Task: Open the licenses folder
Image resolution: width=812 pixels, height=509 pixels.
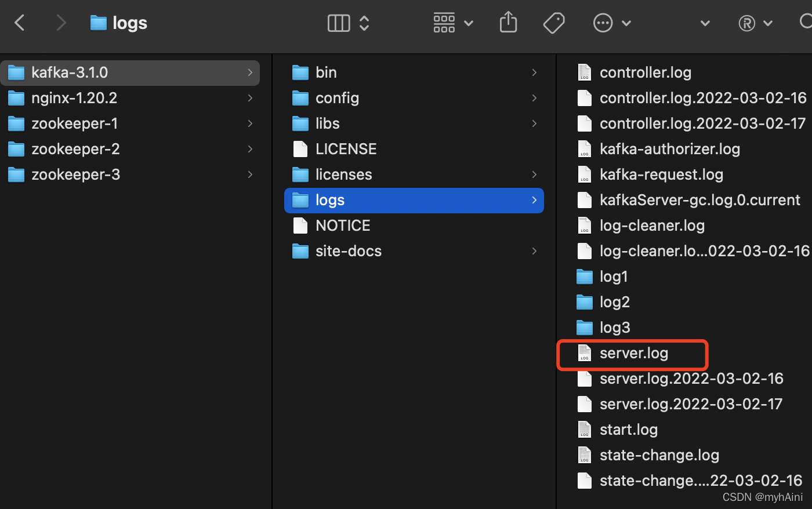Action: point(414,174)
